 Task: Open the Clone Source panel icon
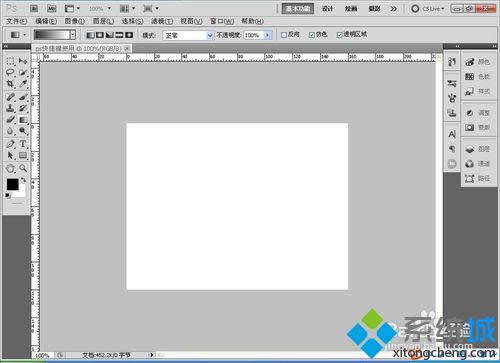[x=452, y=113]
